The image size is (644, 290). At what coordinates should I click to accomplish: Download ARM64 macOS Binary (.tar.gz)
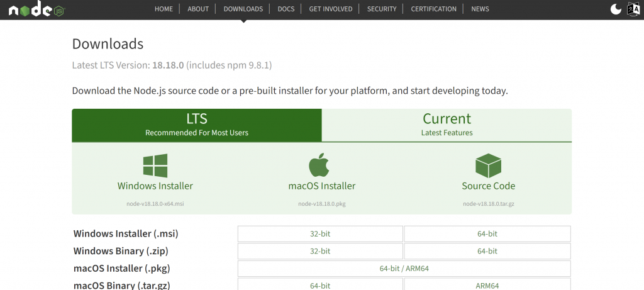[x=487, y=285]
